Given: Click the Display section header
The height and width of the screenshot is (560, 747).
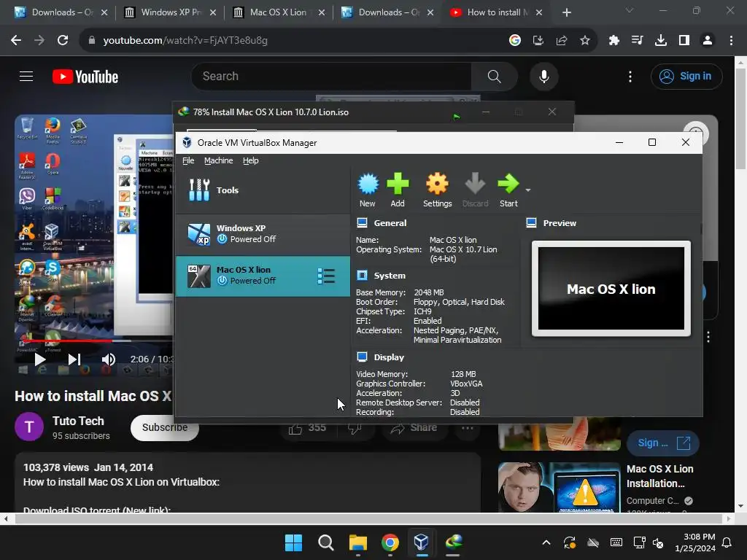Looking at the screenshot, I should click(x=389, y=357).
